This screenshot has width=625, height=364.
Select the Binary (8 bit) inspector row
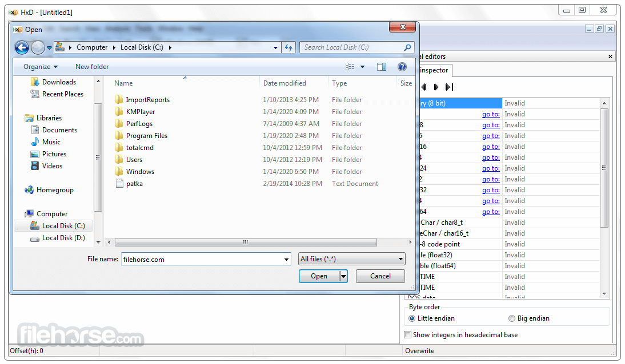point(461,103)
